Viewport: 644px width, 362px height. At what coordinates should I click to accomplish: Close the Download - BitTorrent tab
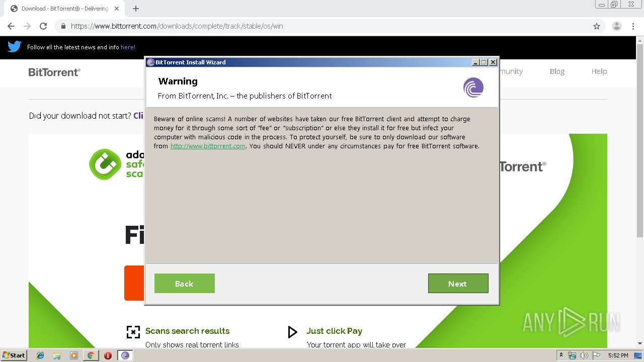pyautogui.click(x=117, y=9)
